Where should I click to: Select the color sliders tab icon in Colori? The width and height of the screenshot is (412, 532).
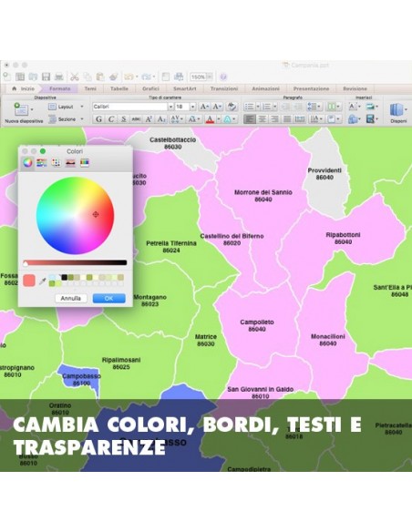pyautogui.click(x=42, y=163)
